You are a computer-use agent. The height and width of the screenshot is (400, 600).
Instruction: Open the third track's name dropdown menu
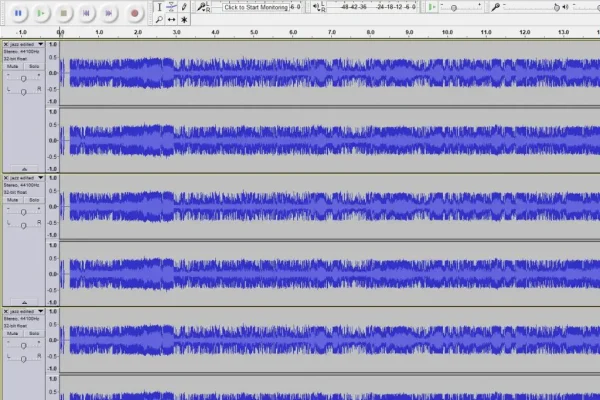[x=41, y=312]
